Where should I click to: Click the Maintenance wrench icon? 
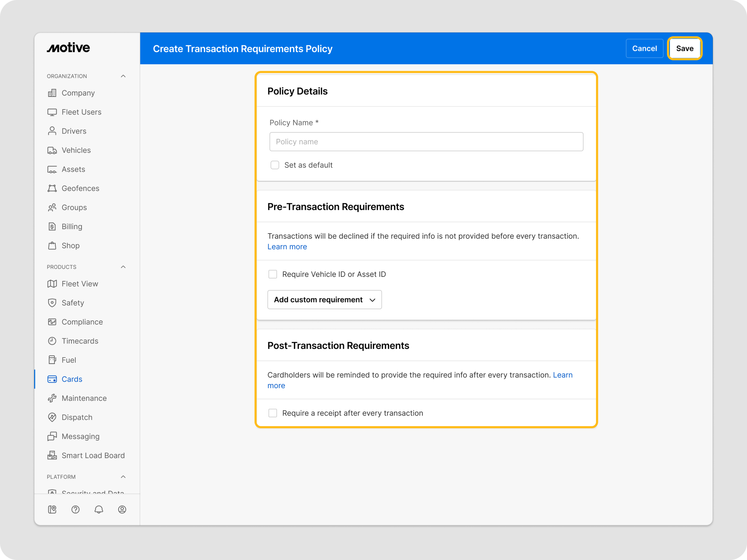(52, 398)
